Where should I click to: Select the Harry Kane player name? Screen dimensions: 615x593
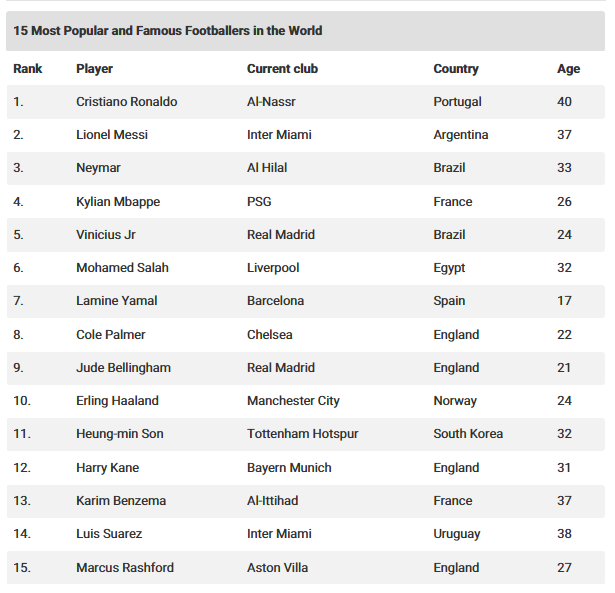107,467
